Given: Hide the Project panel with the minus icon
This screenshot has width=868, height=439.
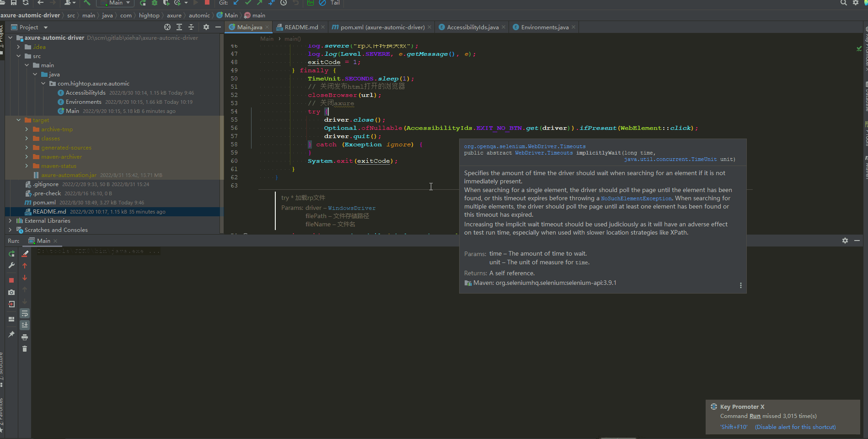Looking at the screenshot, I should click(x=218, y=27).
